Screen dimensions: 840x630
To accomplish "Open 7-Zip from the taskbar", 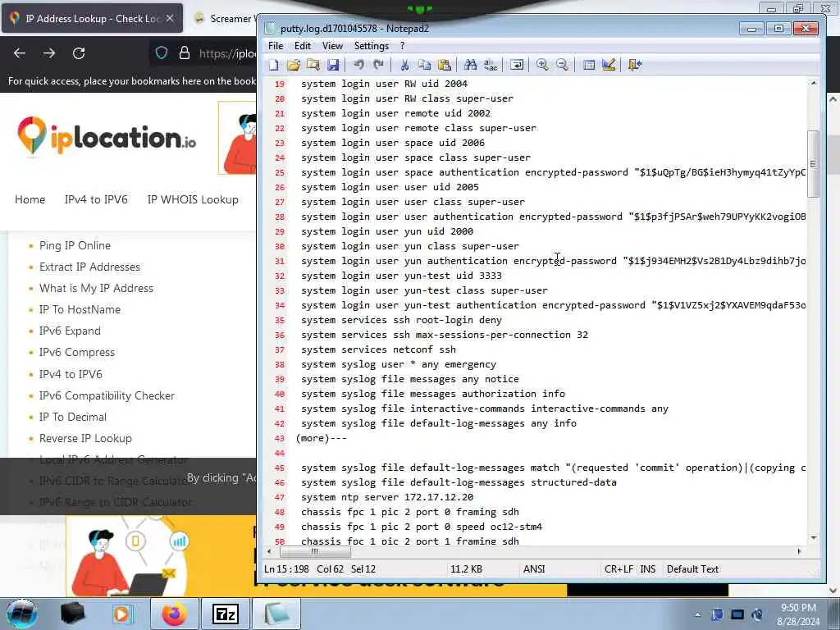I will pyautogui.click(x=225, y=614).
